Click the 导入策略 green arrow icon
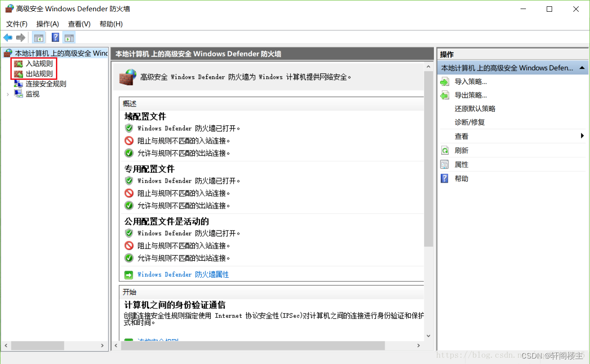This screenshot has width=590, height=364. [x=445, y=82]
